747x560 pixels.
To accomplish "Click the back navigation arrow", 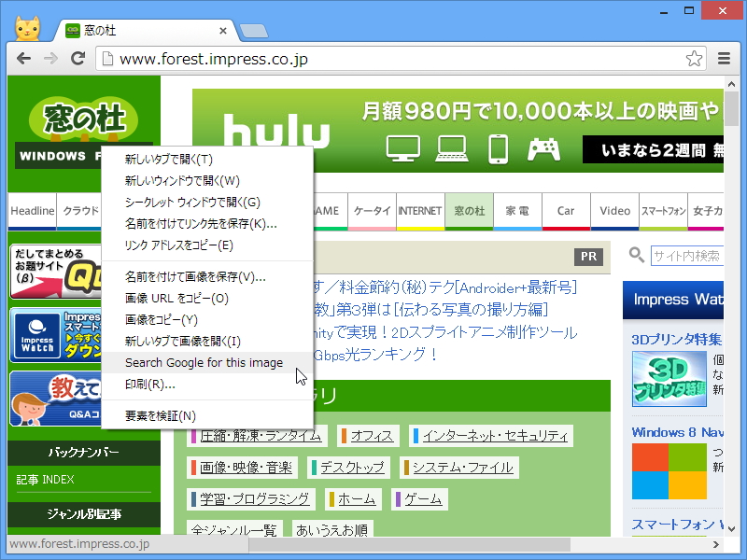I will 23,58.
